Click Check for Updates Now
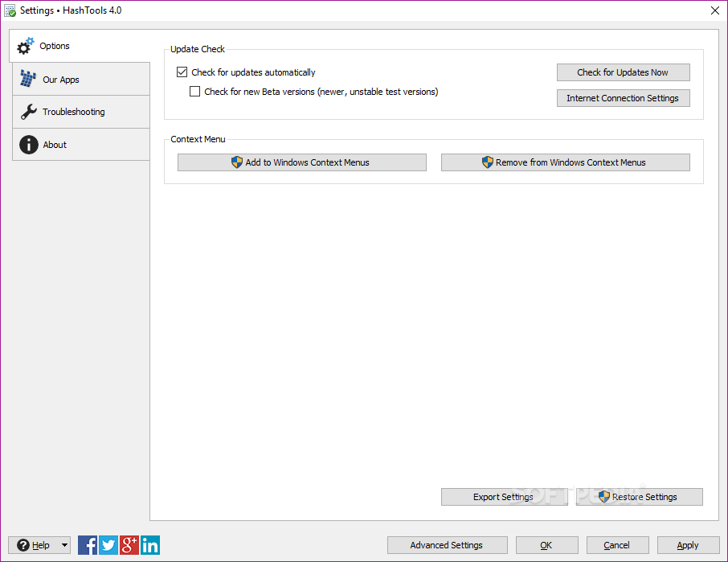The image size is (728, 562). pyautogui.click(x=623, y=72)
